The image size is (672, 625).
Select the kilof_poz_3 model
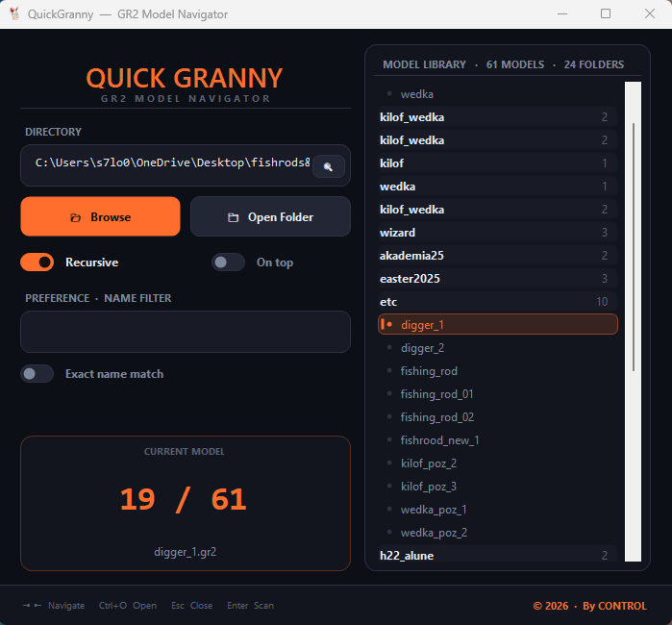pyautogui.click(x=498, y=487)
